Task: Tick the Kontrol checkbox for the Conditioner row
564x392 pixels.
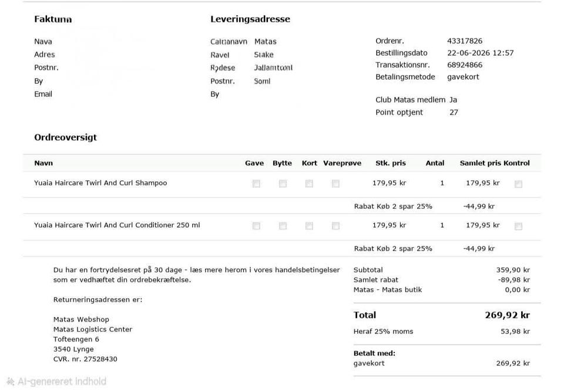Action: click(518, 226)
